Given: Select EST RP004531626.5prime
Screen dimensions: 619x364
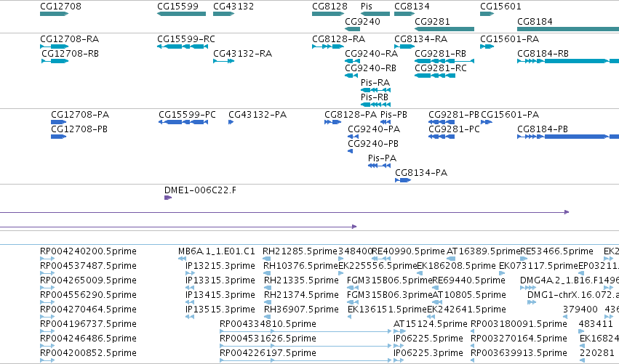Looking at the screenshot, I should click(x=305, y=347).
